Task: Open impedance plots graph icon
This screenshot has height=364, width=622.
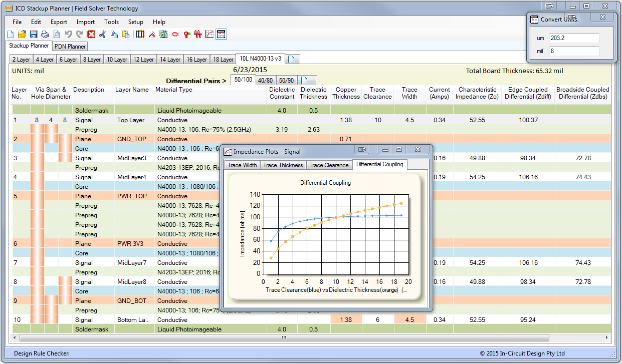Action: (x=210, y=35)
